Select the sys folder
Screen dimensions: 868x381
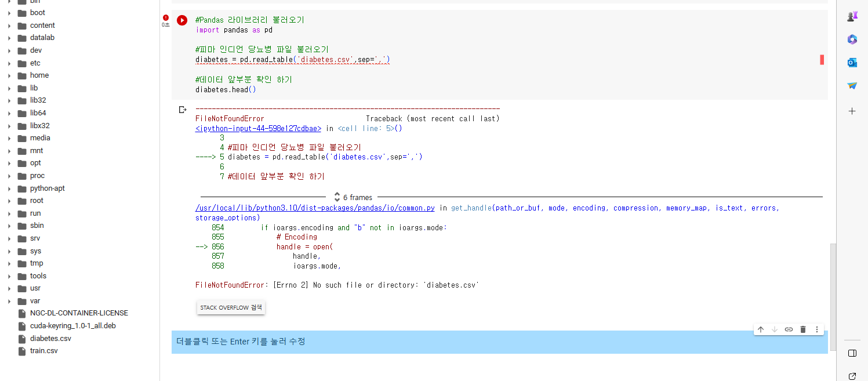tap(35, 251)
